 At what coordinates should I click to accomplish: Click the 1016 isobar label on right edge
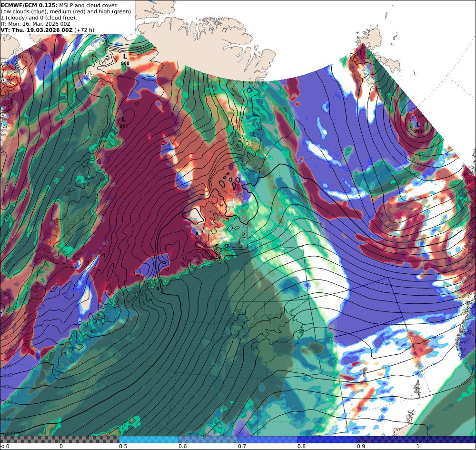click(467, 295)
